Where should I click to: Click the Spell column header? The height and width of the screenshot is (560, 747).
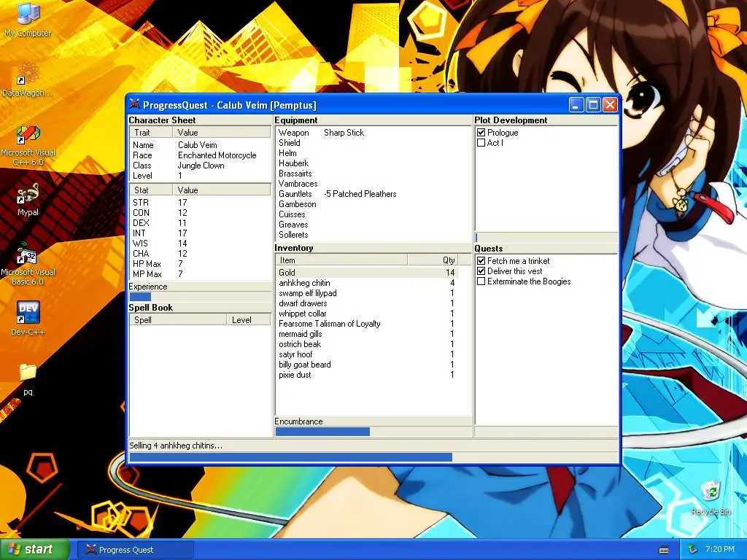pos(178,320)
